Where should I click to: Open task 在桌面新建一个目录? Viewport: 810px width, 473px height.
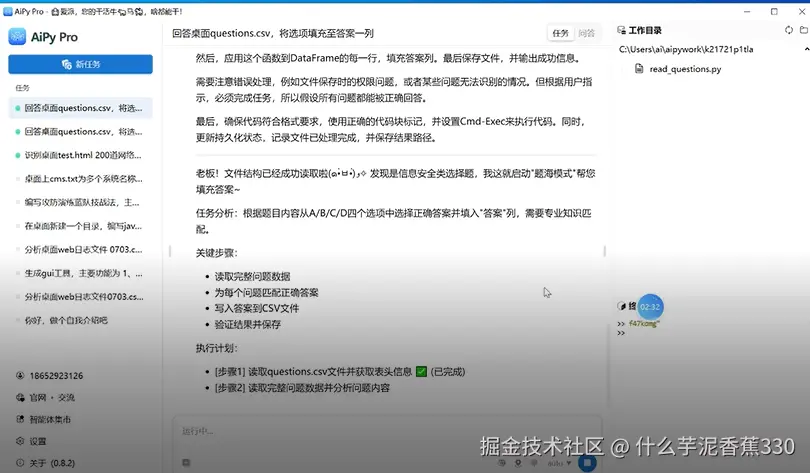pyautogui.click(x=81, y=226)
